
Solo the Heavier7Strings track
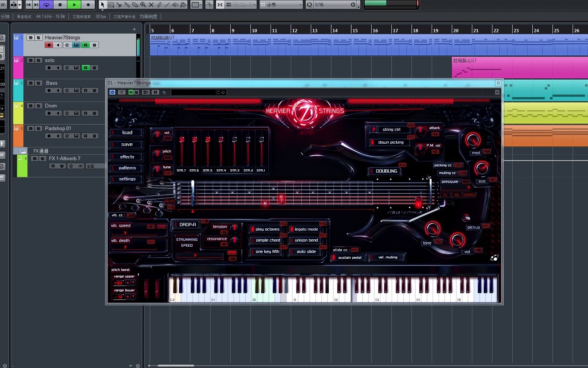pyautogui.click(x=38, y=37)
